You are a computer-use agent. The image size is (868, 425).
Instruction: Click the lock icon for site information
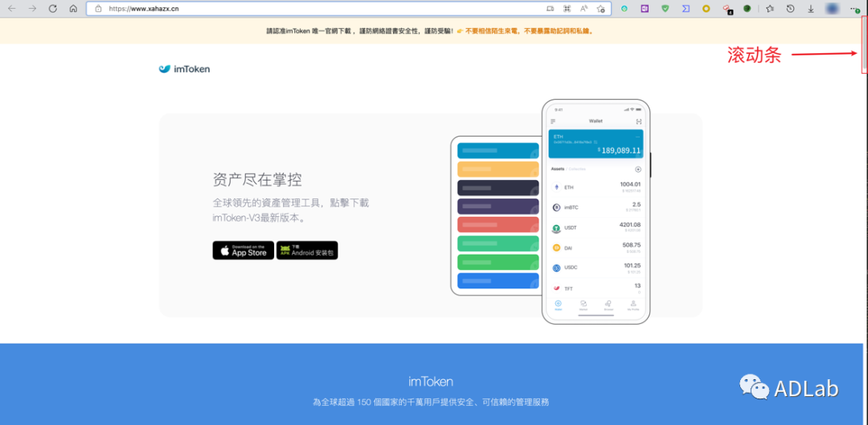(x=98, y=9)
